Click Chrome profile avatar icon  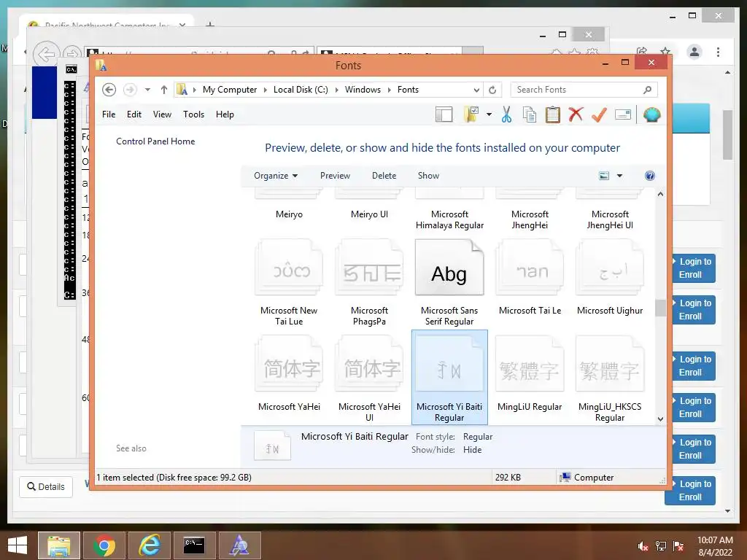(694, 52)
